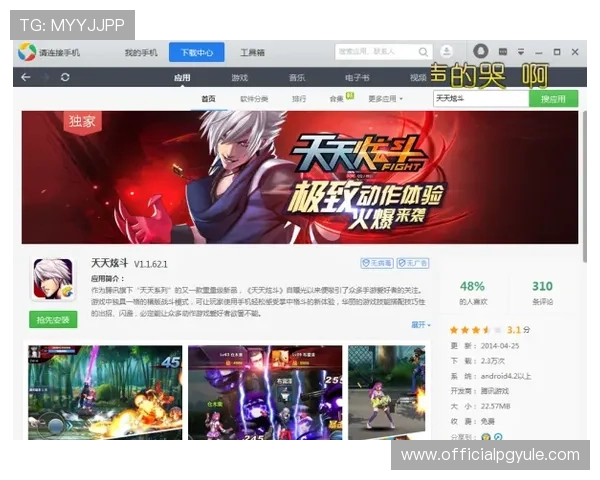Open the 310 条评论 reviews
This screenshot has width=600, height=480.
point(542,293)
